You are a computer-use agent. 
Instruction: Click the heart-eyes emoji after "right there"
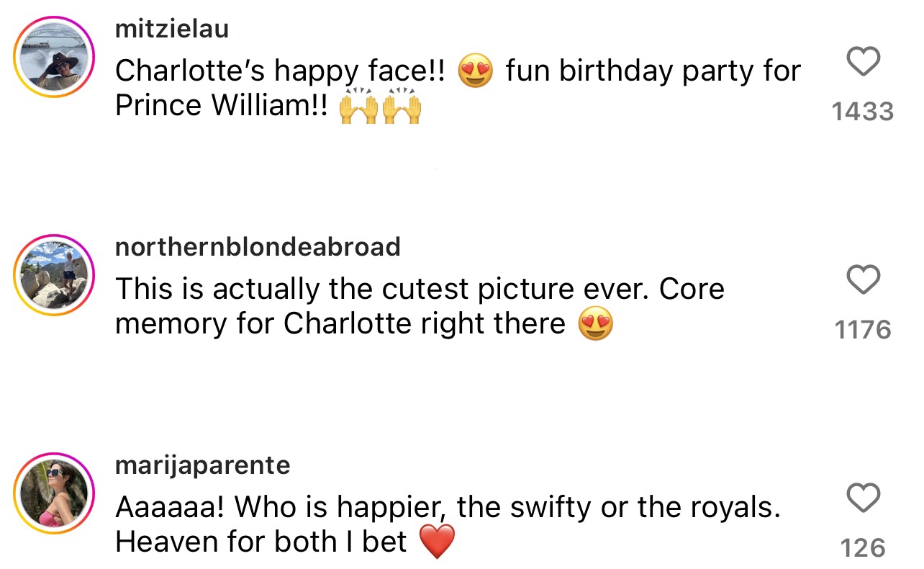pyautogui.click(x=596, y=325)
